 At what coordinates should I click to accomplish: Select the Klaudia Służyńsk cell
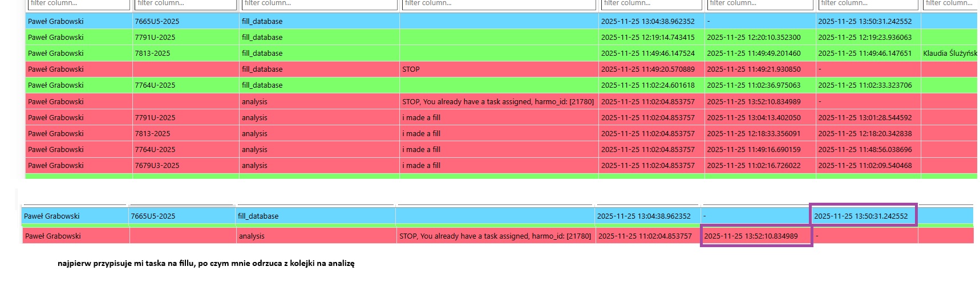(949, 53)
